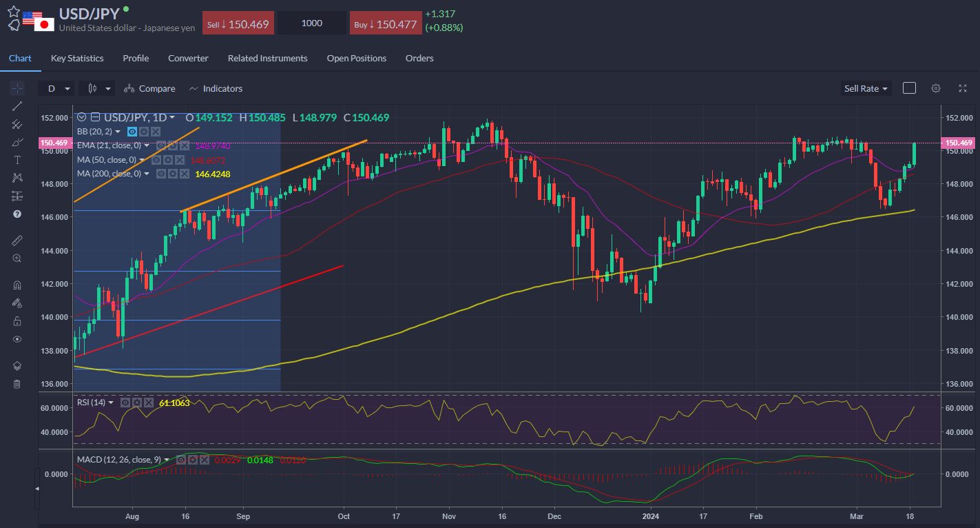Go to the Converter tab
This screenshot has width=980, height=528.
pyautogui.click(x=188, y=59)
